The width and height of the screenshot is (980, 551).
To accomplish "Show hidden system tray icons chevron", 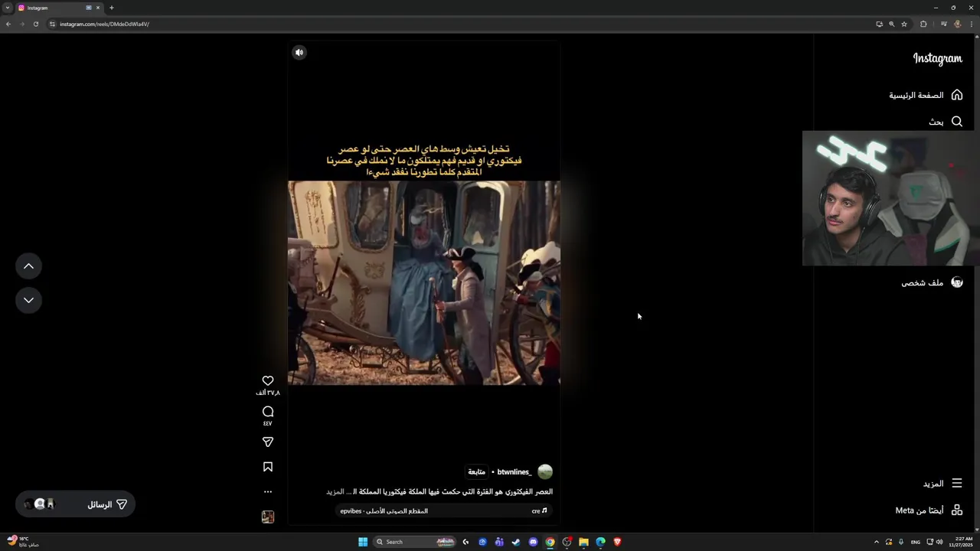I will (877, 542).
